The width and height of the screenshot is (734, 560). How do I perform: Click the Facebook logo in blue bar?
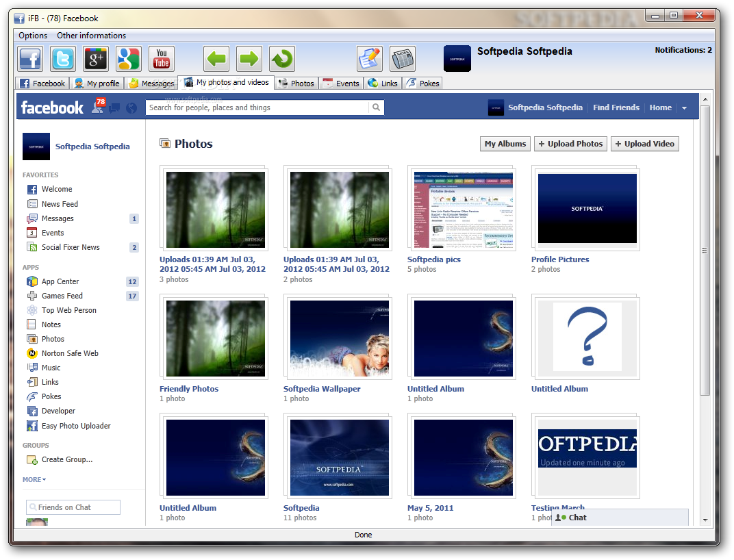point(52,107)
